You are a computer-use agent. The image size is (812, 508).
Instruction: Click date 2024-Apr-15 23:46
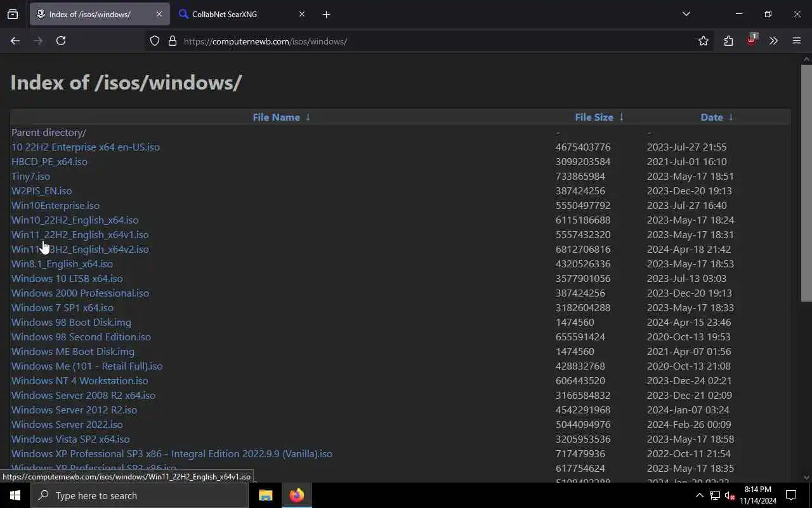[x=689, y=322]
